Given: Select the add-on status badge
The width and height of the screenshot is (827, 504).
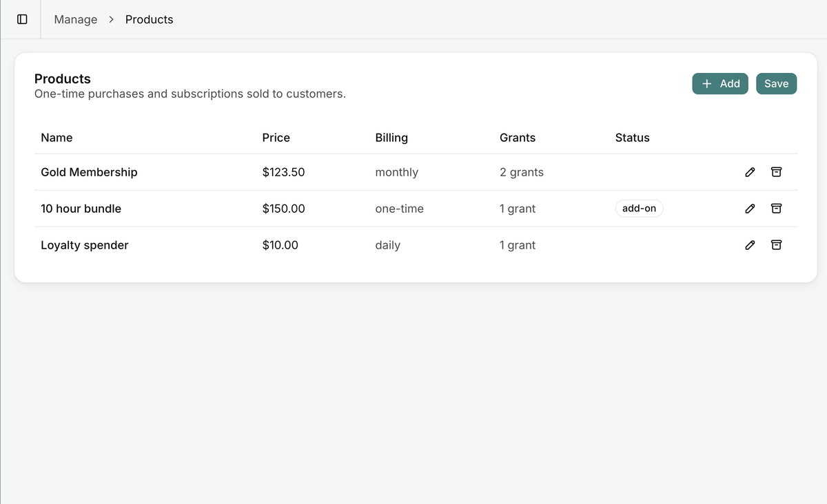Looking at the screenshot, I should pyautogui.click(x=639, y=208).
